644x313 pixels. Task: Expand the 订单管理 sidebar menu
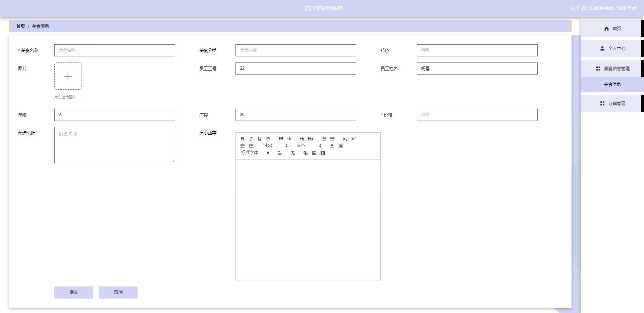(x=612, y=103)
